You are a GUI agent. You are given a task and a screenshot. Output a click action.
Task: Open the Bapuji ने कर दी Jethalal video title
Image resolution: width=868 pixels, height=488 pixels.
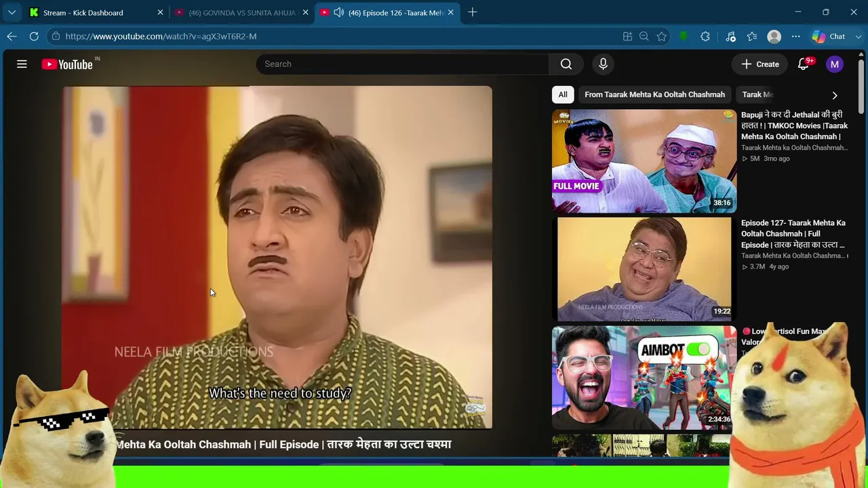click(795, 126)
